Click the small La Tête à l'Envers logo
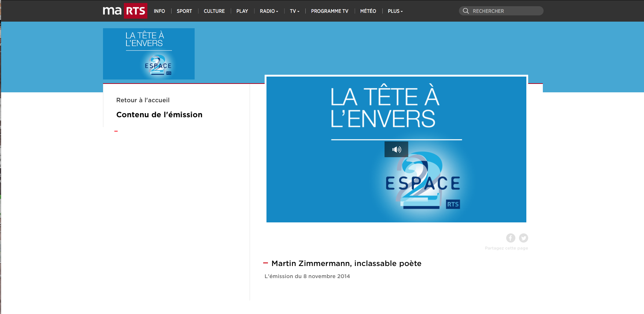Screen dimensions: 644x314 coord(149,54)
